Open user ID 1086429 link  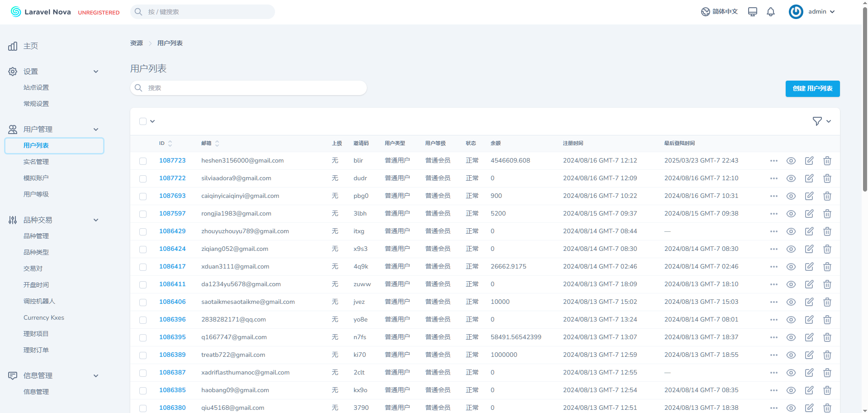click(172, 231)
